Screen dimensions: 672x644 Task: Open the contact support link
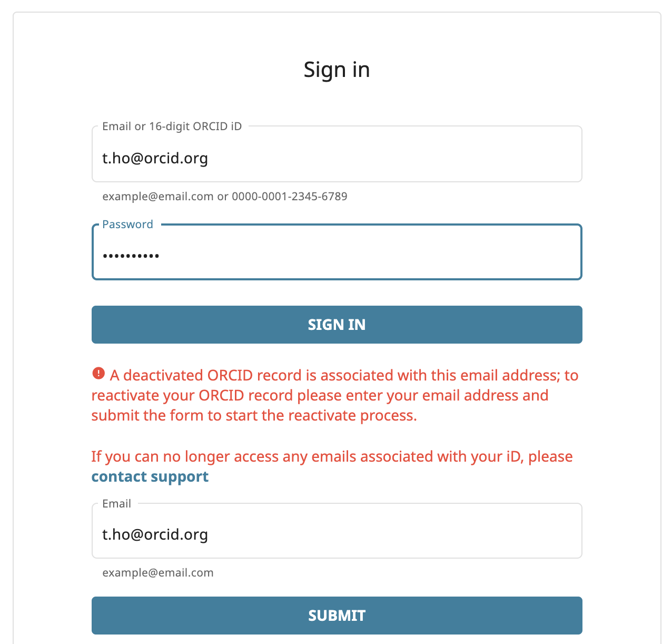[x=150, y=476]
